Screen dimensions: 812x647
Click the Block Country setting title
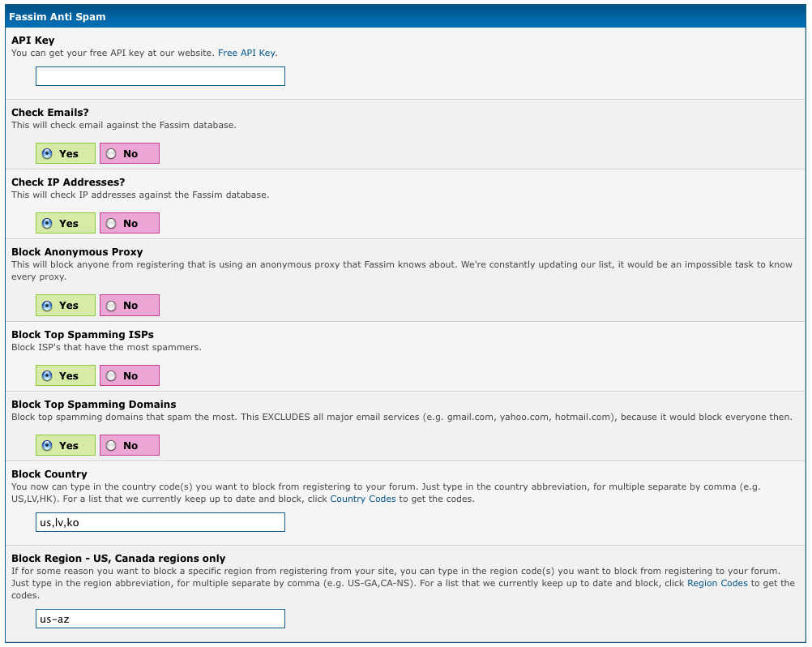point(49,474)
